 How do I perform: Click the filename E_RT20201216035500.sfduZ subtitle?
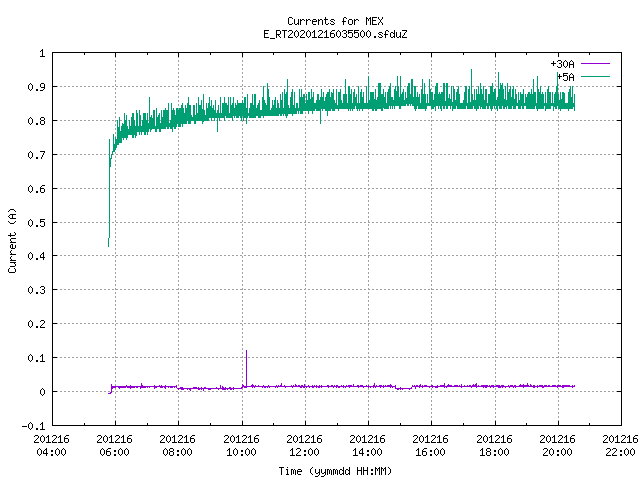pos(335,34)
